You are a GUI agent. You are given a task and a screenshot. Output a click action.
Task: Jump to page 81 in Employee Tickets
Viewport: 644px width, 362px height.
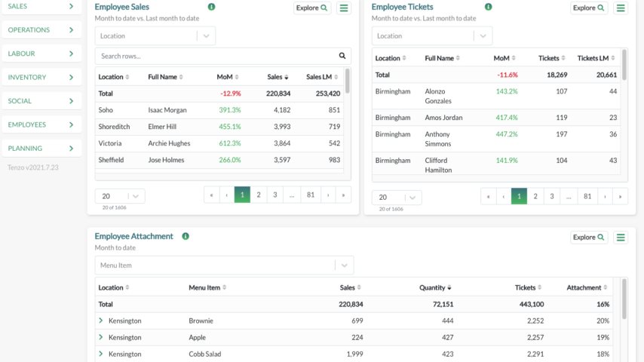[587, 196]
